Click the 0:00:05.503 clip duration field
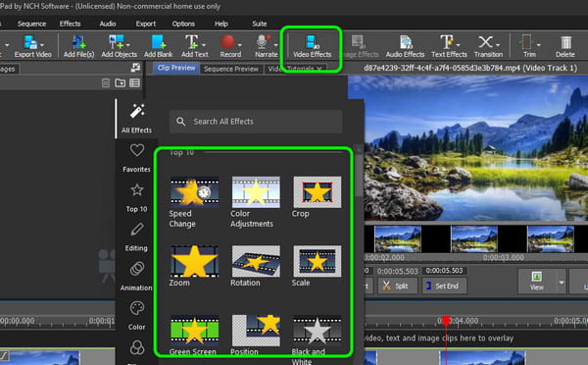Screen dimensions: 588x365 point(444,271)
